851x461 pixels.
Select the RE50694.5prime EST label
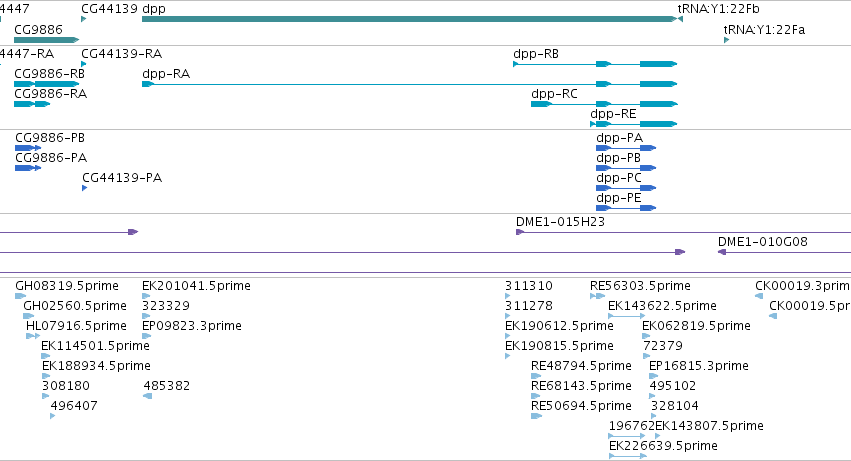tap(581, 407)
